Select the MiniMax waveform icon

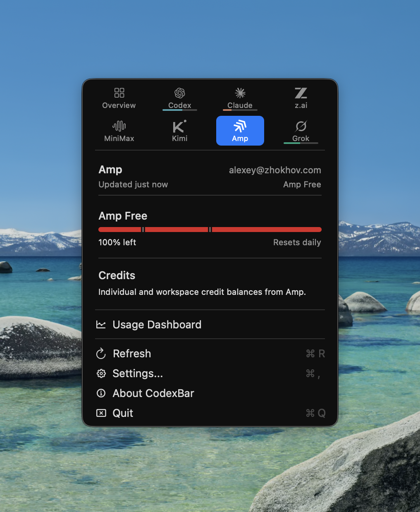[x=119, y=126]
